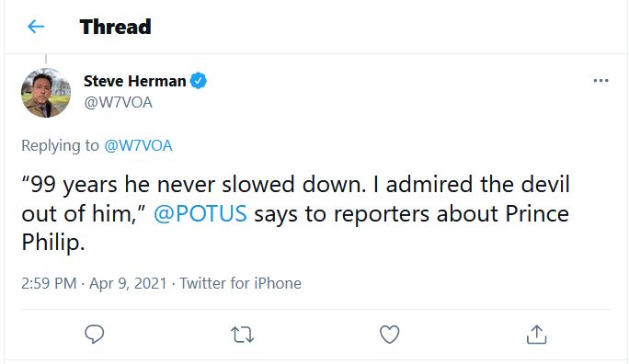This screenshot has height=364, width=629.
Task: Open the tweet's three-dot more options menu
Action: tap(600, 81)
